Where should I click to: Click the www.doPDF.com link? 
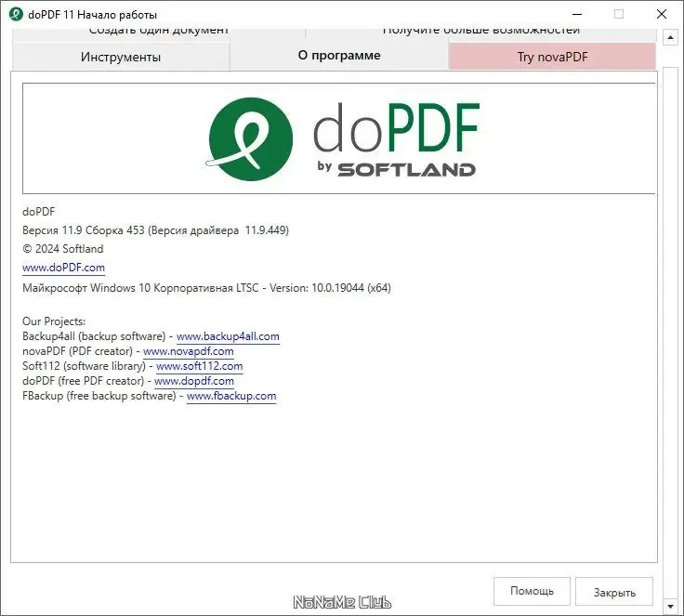[64, 268]
